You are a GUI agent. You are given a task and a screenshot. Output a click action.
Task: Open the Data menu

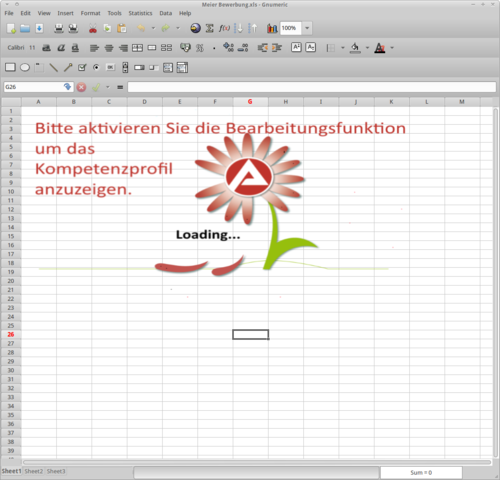[x=166, y=13]
